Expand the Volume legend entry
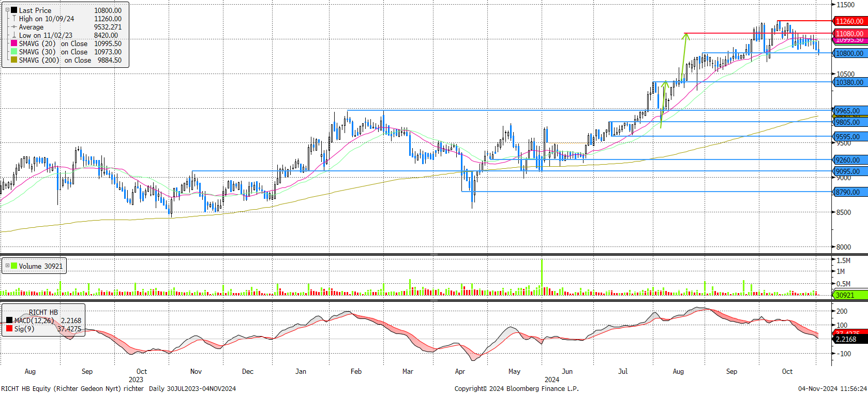868x393 pixels. click(7, 266)
